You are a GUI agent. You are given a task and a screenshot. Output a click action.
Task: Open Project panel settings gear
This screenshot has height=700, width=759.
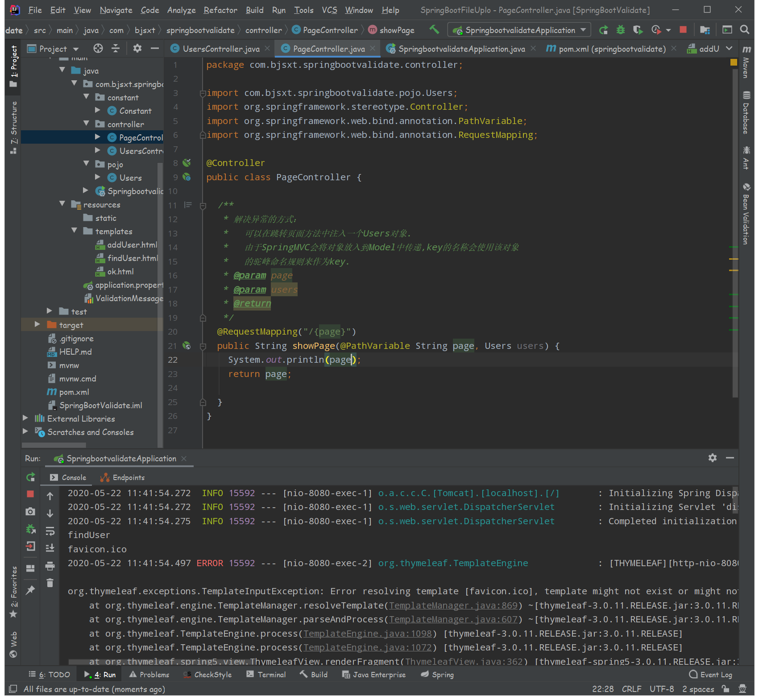137,48
